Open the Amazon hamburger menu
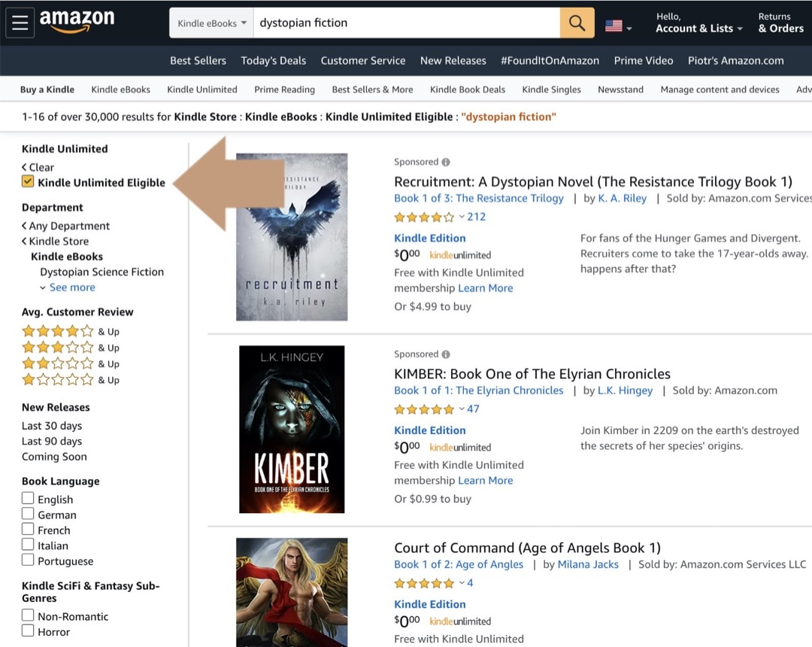812x647 pixels. coord(20,22)
